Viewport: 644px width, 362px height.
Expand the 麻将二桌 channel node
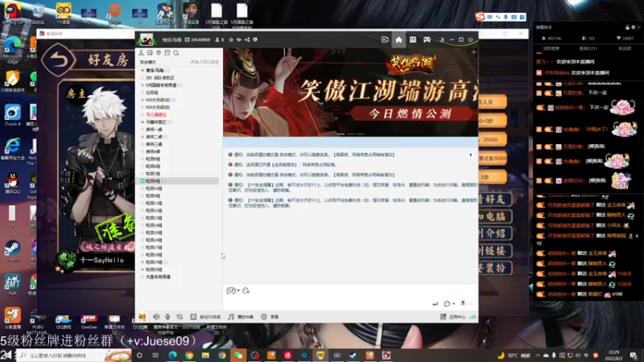pyautogui.click(x=142, y=137)
